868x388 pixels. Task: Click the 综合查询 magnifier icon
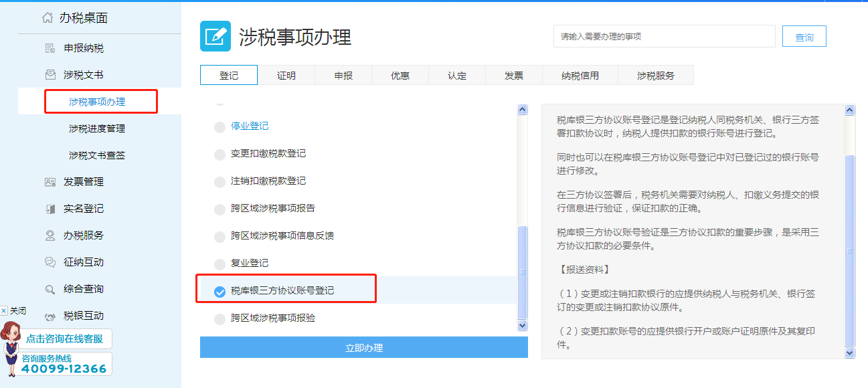pyautogui.click(x=50, y=289)
